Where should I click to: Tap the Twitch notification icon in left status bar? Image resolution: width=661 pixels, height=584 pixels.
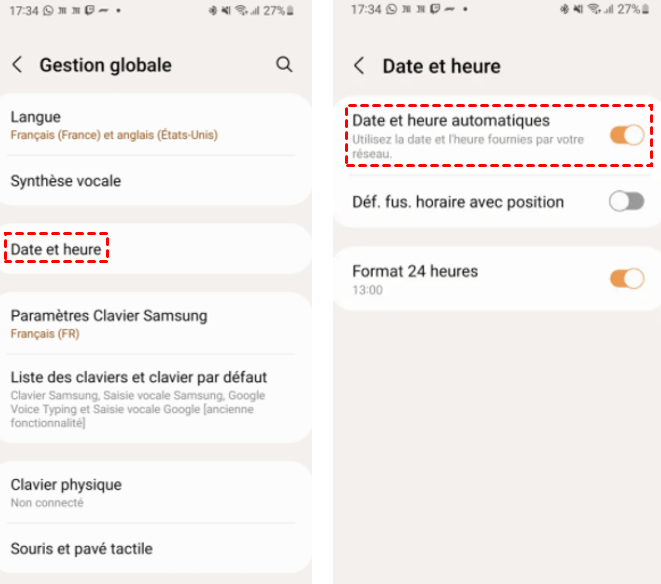pos(90,10)
